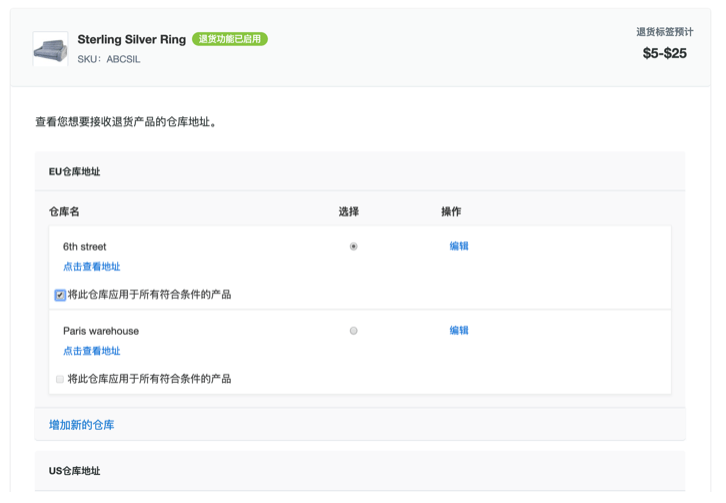The image size is (726, 503).
Task: Click the Sterling Silver Ring title
Action: tap(131, 39)
